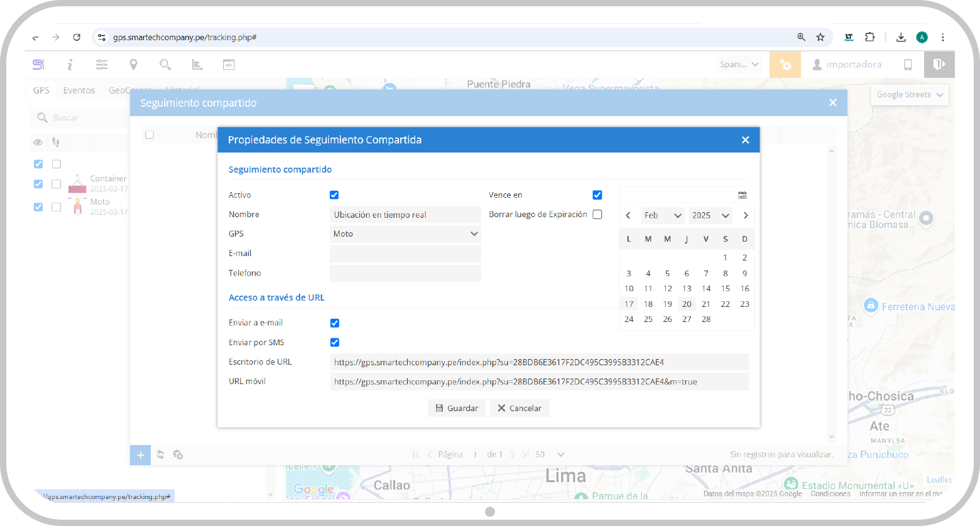Expand the Feb month dropdown

coord(662,215)
